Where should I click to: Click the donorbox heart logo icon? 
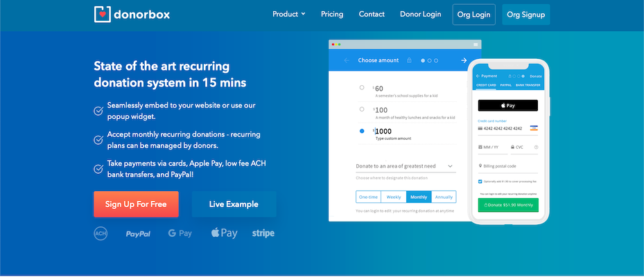103,15
